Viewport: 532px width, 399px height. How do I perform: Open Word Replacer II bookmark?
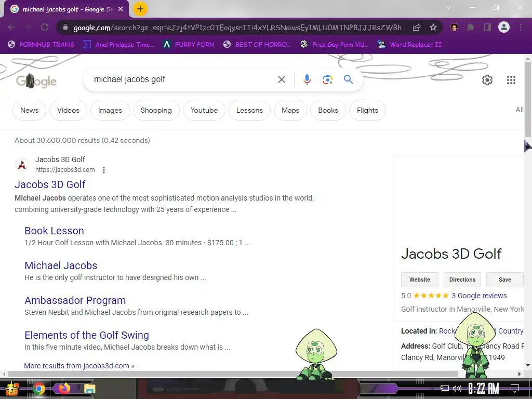[409, 45]
